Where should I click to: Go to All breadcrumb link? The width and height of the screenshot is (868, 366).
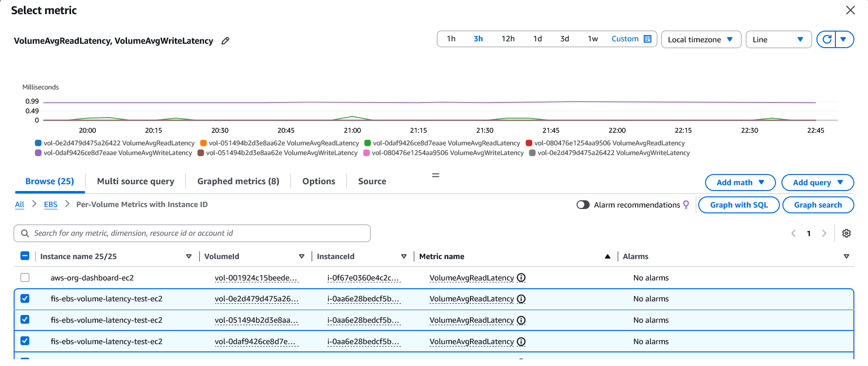[19, 205]
